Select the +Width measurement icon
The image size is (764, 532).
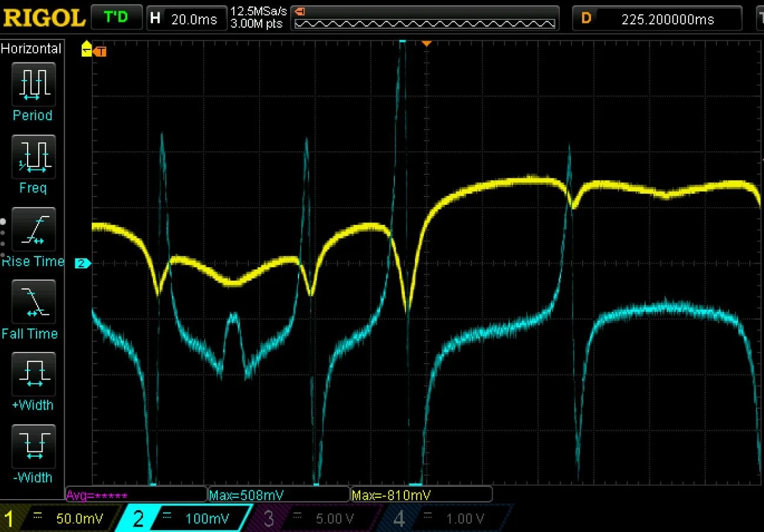coord(34,374)
